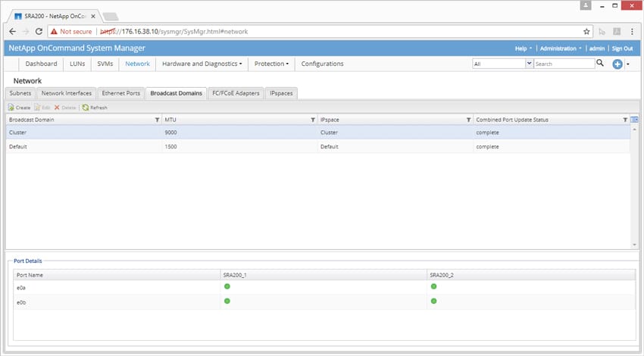Screen dimensions: 644x356
Task: Click table scrollbar down arrow
Action: 635,245
